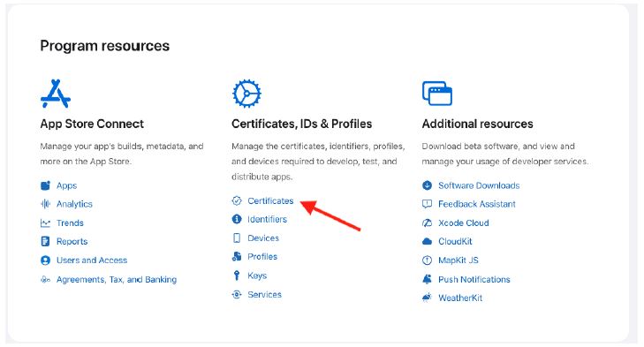The image size is (644, 347).
Task: Click the Additional resources windows icon
Action: 437,94
